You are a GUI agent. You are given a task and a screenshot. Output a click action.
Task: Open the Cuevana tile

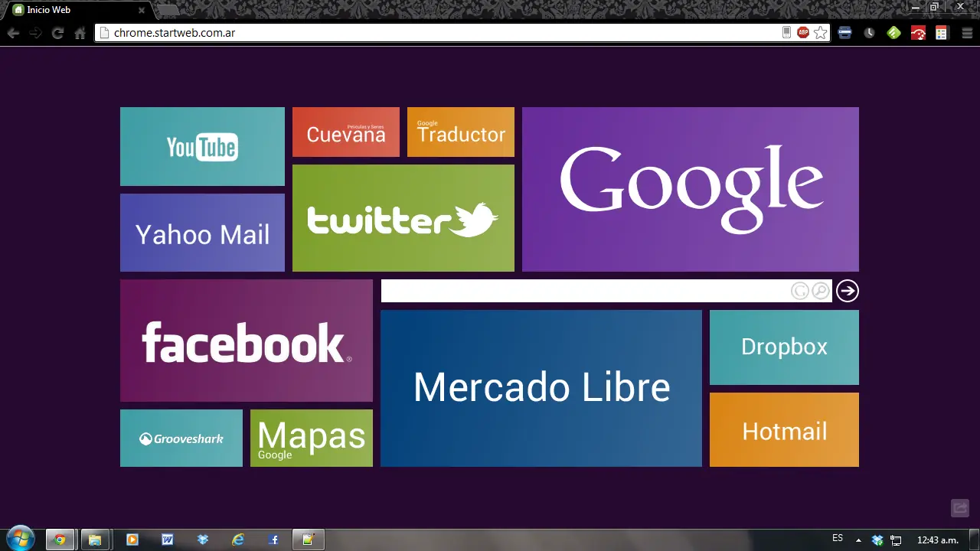click(346, 132)
